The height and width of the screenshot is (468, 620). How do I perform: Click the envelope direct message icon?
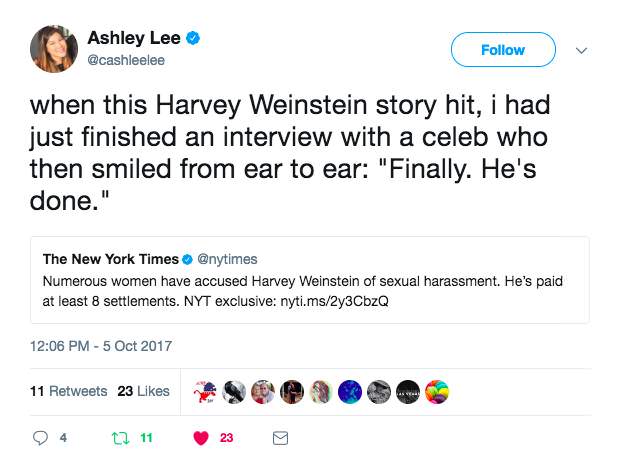coord(281,438)
